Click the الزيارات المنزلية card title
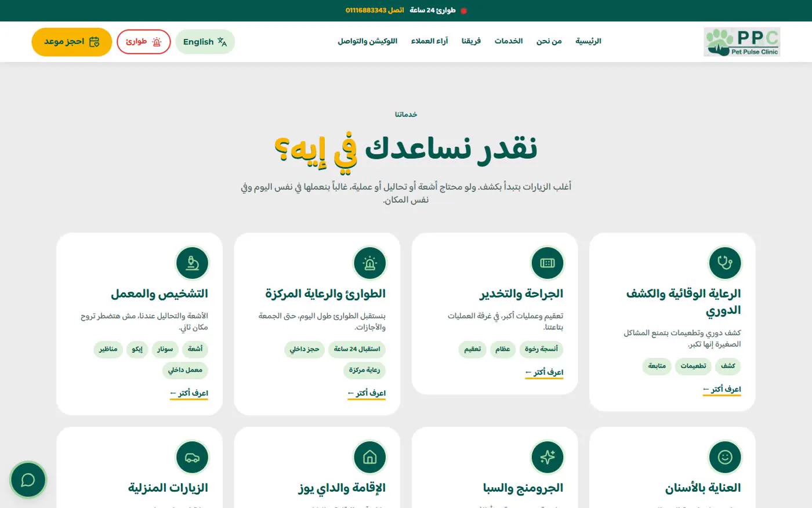 (x=168, y=488)
